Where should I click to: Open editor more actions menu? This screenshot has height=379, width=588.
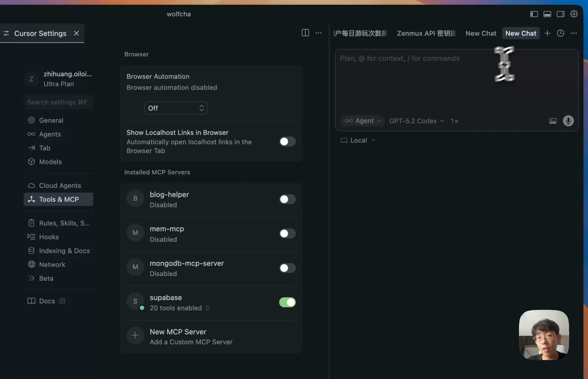pyautogui.click(x=319, y=33)
